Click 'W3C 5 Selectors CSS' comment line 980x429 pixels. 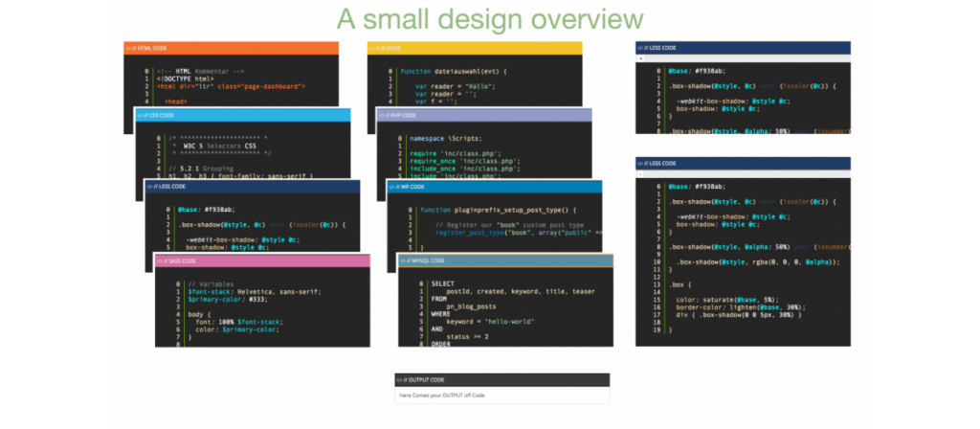click(x=219, y=146)
